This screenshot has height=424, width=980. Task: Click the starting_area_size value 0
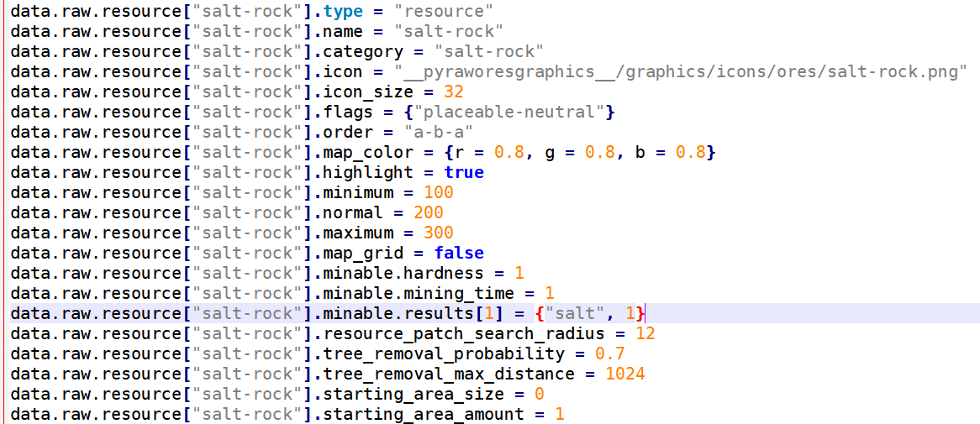pyautogui.click(x=539, y=395)
